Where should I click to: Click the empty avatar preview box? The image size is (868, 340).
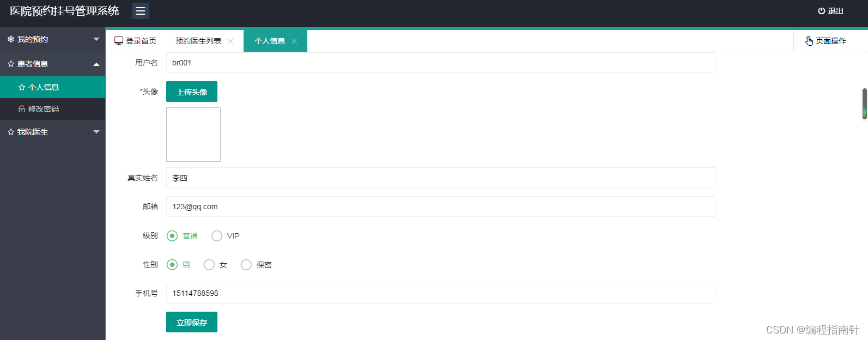coord(193,135)
